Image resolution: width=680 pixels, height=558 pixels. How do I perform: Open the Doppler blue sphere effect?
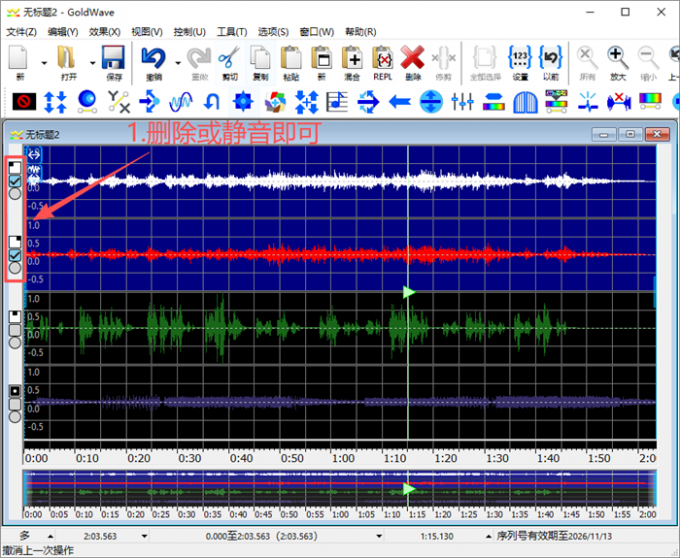[x=87, y=102]
